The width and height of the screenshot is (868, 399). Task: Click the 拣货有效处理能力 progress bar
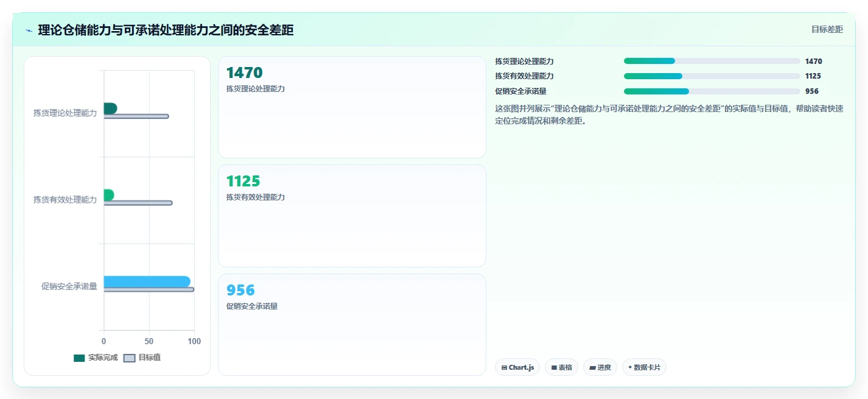pyautogui.click(x=712, y=76)
